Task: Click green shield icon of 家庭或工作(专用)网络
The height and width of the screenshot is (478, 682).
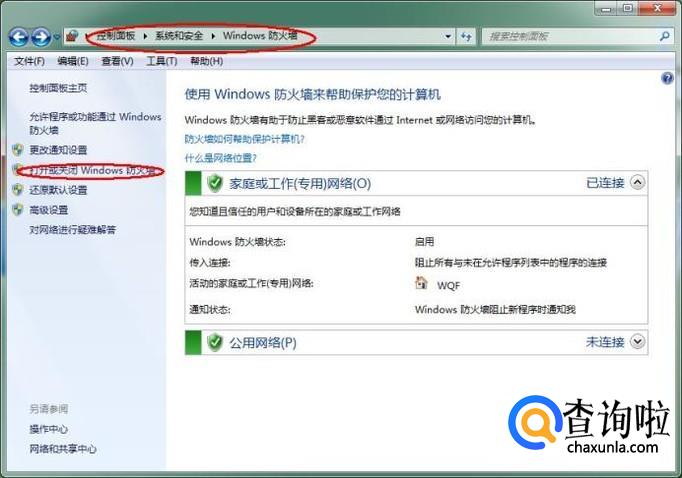Action: pos(215,183)
